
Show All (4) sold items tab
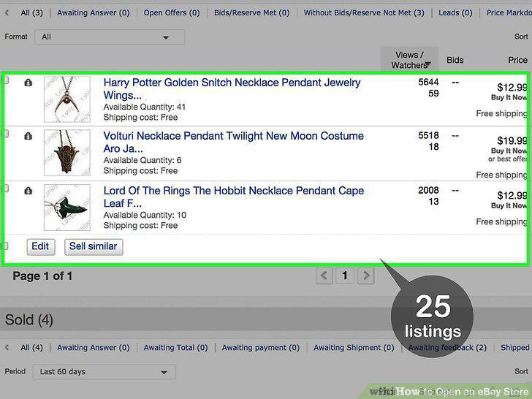point(31,348)
